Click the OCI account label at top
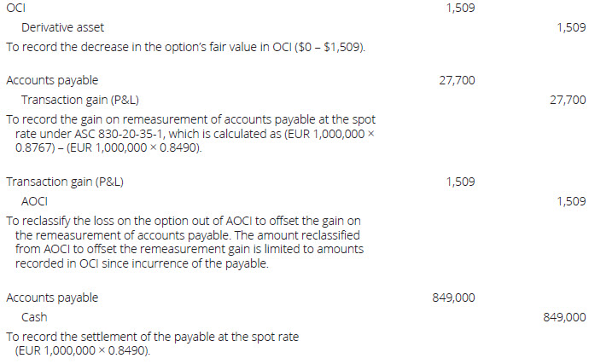The height and width of the screenshot is (364, 589). [x=15, y=8]
